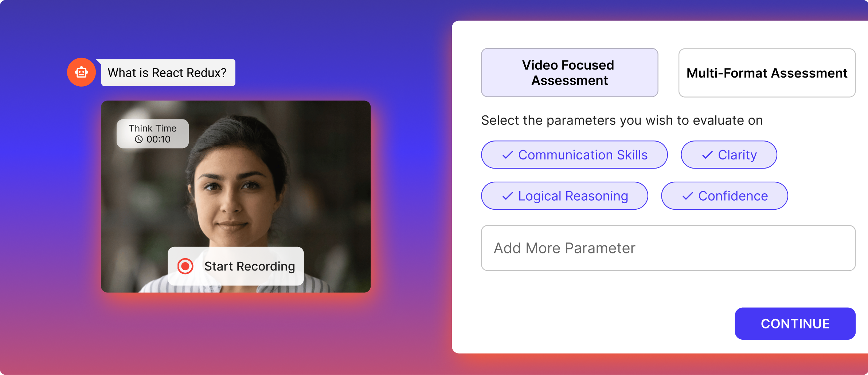Click the robot face in the question bubble
Image resolution: width=868 pixels, height=375 pixels.
tap(82, 72)
